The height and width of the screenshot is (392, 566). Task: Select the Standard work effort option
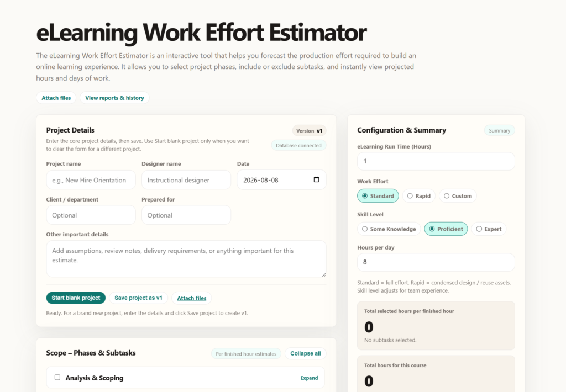point(378,196)
